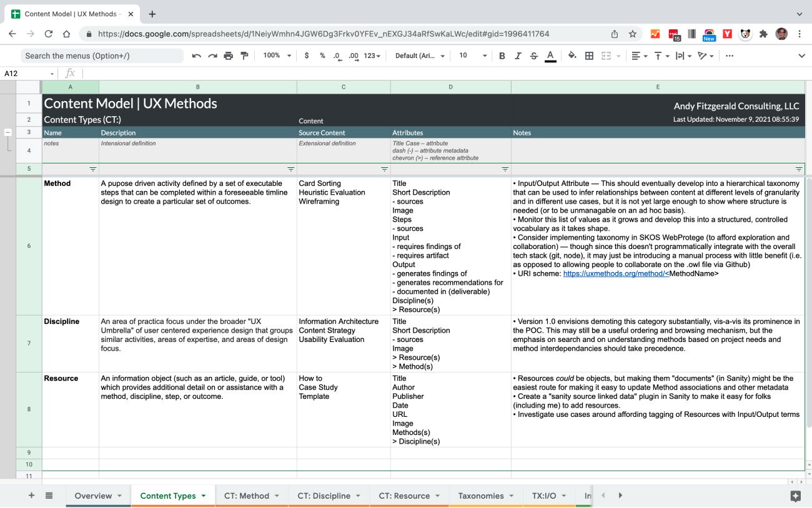
Task: Switch to the CT: Method sheet tab
Action: point(246,496)
